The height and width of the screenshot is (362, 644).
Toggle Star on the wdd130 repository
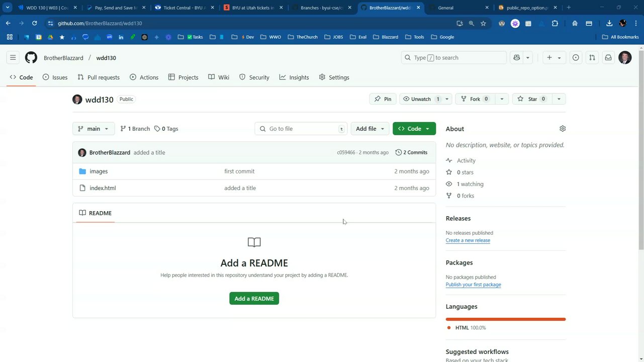[x=532, y=99]
